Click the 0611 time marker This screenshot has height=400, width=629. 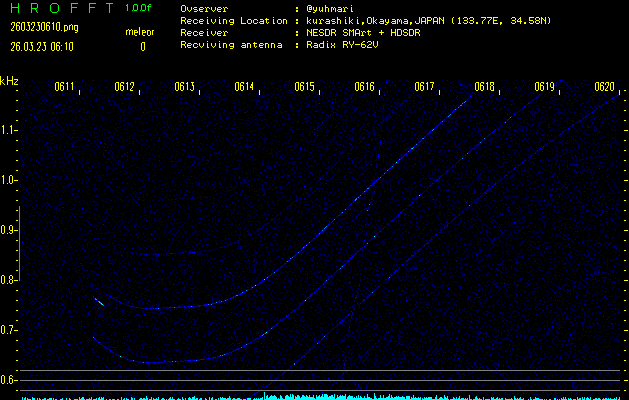click(x=64, y=87)
